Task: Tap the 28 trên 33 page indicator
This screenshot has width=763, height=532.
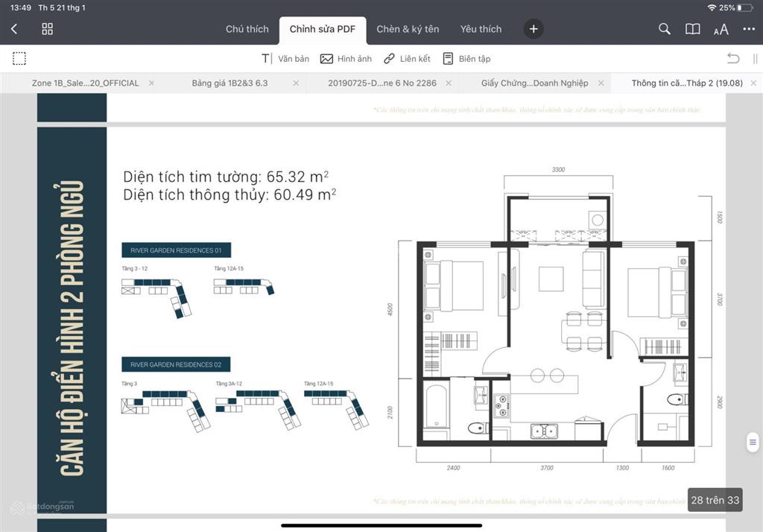Action: pyautogui.click(x=715, y=500)
